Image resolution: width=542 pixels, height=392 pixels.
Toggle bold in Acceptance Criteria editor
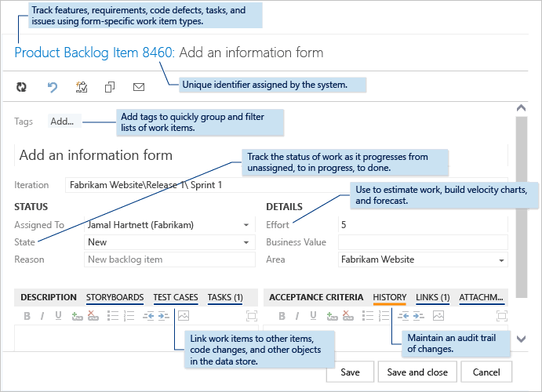click(282, 316)
